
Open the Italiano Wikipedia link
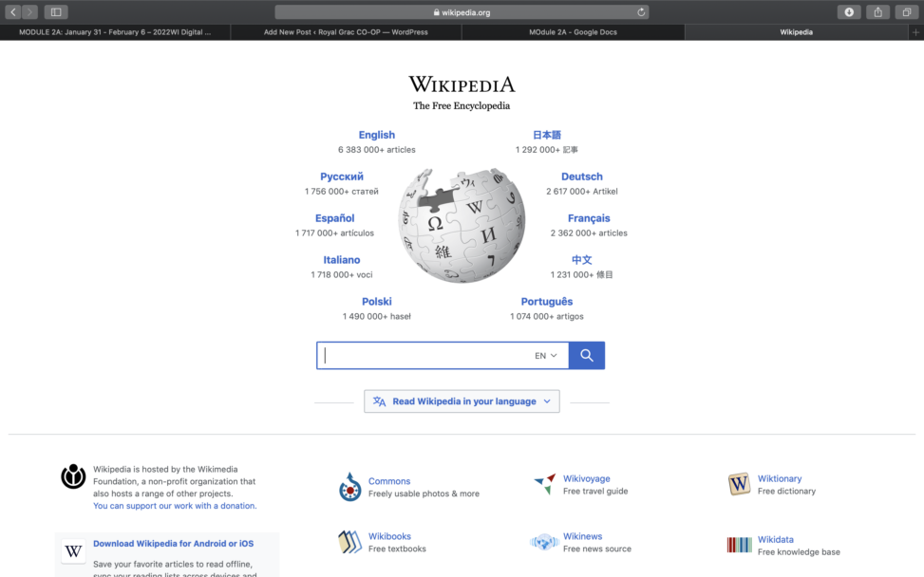[341, 260]
